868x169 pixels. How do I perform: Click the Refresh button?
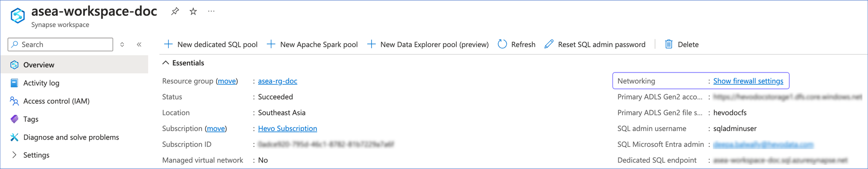point(516,44)
